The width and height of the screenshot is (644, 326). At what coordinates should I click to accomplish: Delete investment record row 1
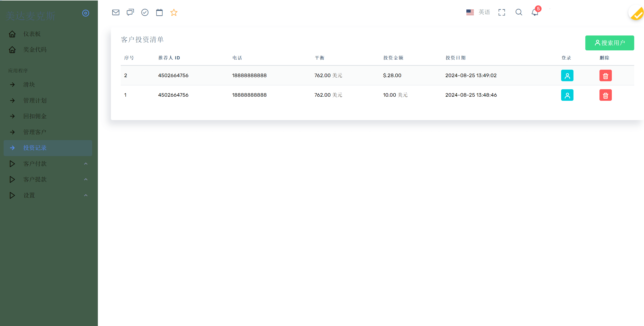[606, 95]
